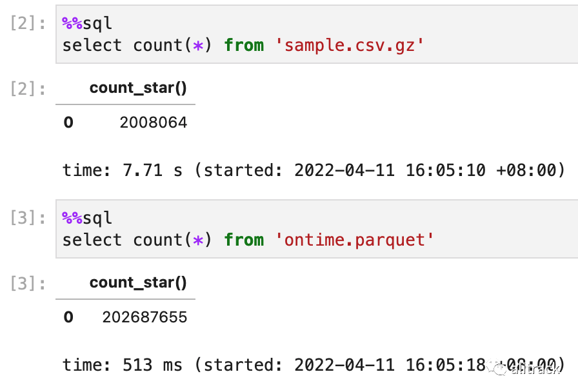Select the 'sample.csv.gz' string in cell 2

pyautogui.click(x=350, y=46)
